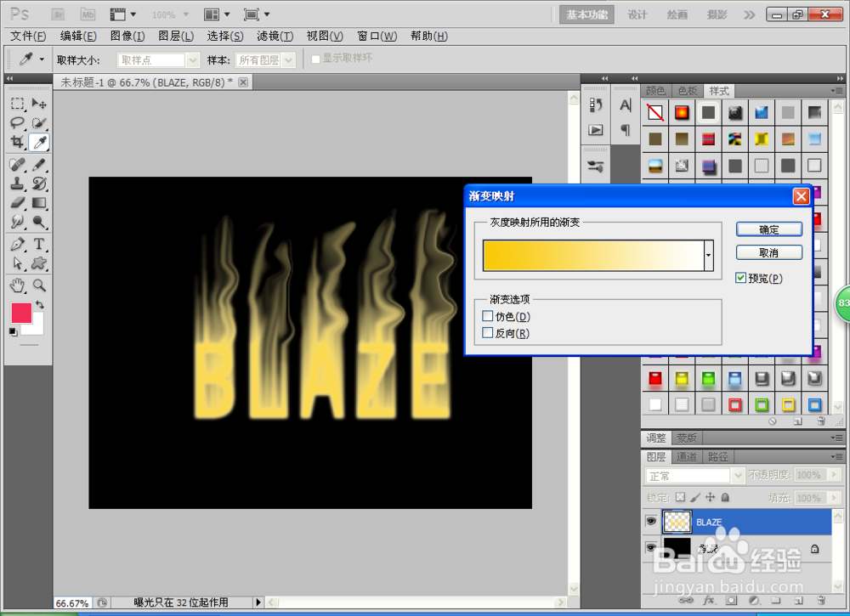Image resolution: width=850 pixels, height=616 pixels.
Task: Click the red foreground color swatch
Action: pos(20,312)
